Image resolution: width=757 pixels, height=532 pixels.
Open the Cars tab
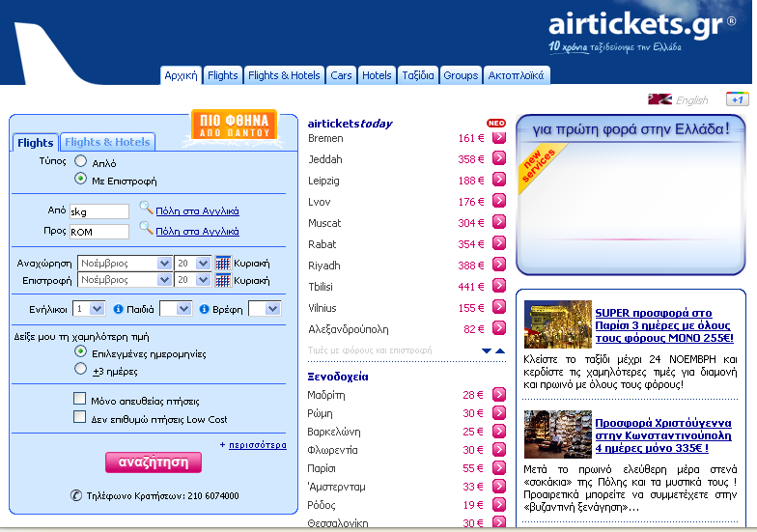tap(341, 75)
